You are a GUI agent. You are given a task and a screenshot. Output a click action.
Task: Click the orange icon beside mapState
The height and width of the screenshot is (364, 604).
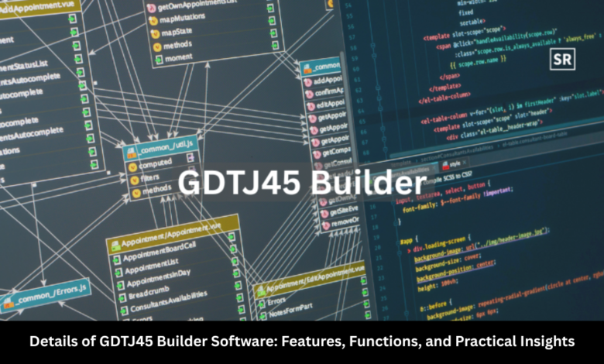tap(155, 34)
